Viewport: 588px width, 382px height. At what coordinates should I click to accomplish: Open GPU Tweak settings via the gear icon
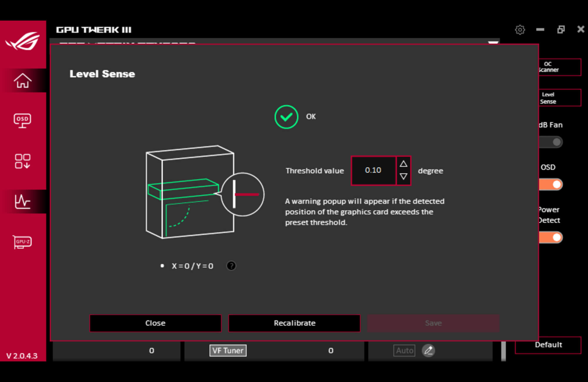(x=520, y=29)
